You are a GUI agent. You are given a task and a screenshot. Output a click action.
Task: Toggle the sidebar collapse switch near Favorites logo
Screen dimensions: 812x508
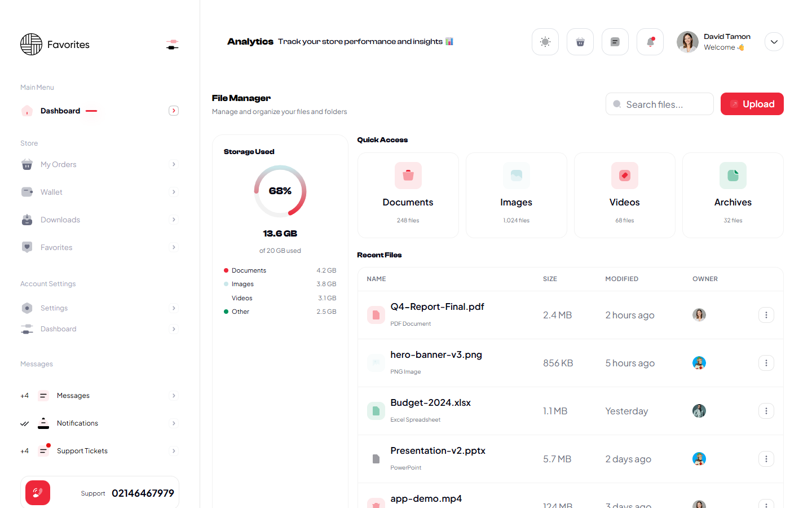tap(172, 43)
